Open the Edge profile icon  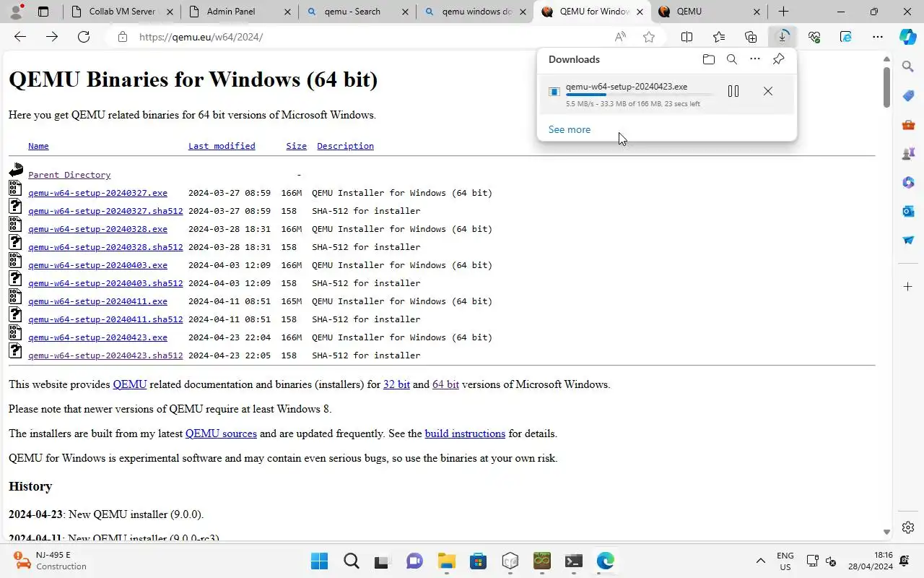point(16,12)
